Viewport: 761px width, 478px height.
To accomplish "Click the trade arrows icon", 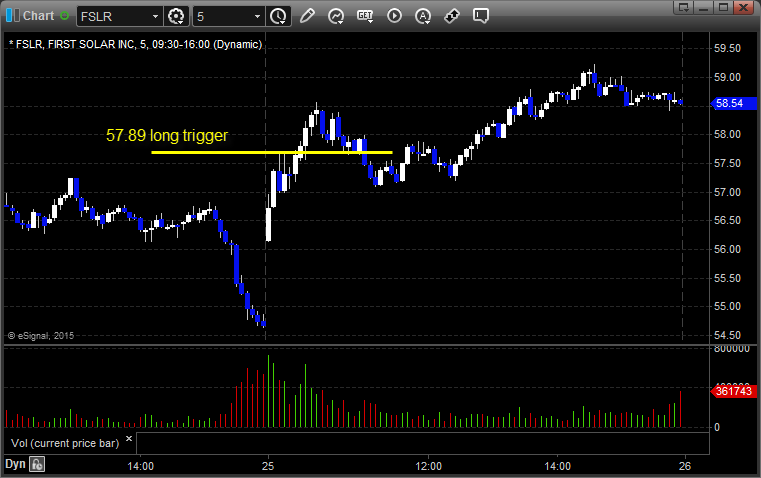I will point(452,16).
